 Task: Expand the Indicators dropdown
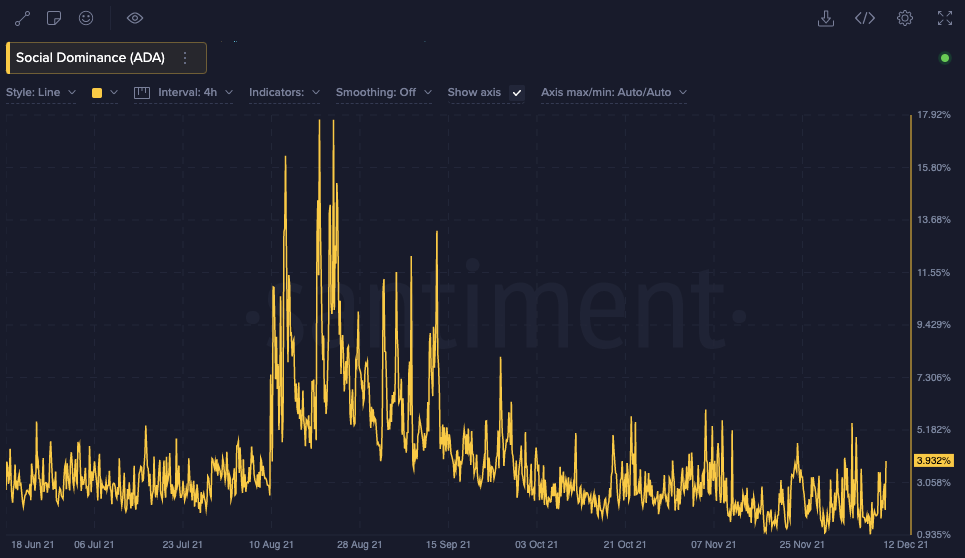(284, 93)
